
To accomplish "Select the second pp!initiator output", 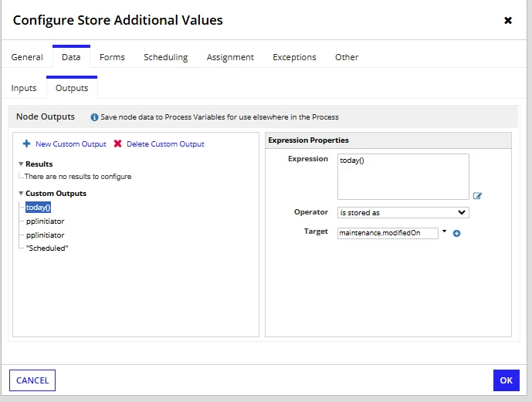I will pos(45,235).
